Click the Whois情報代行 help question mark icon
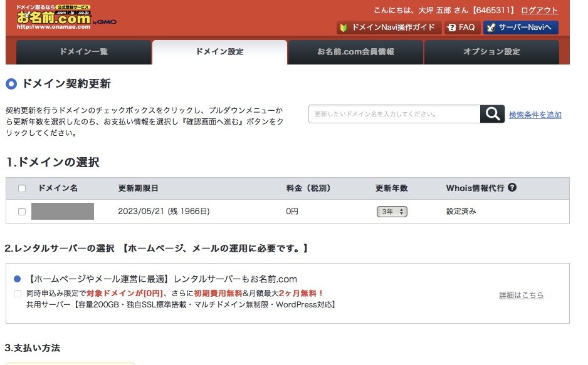Screen dimensions: 588x365 512,188
